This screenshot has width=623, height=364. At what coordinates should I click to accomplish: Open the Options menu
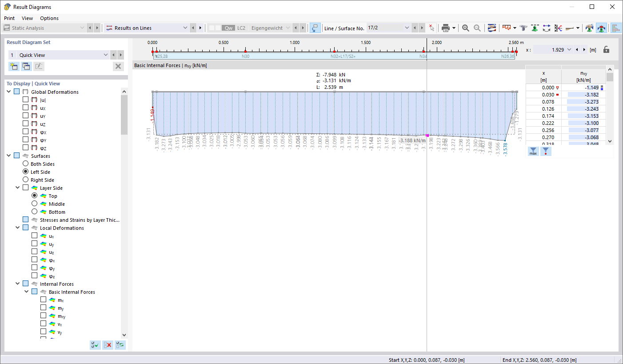click(x=49, y=18)
